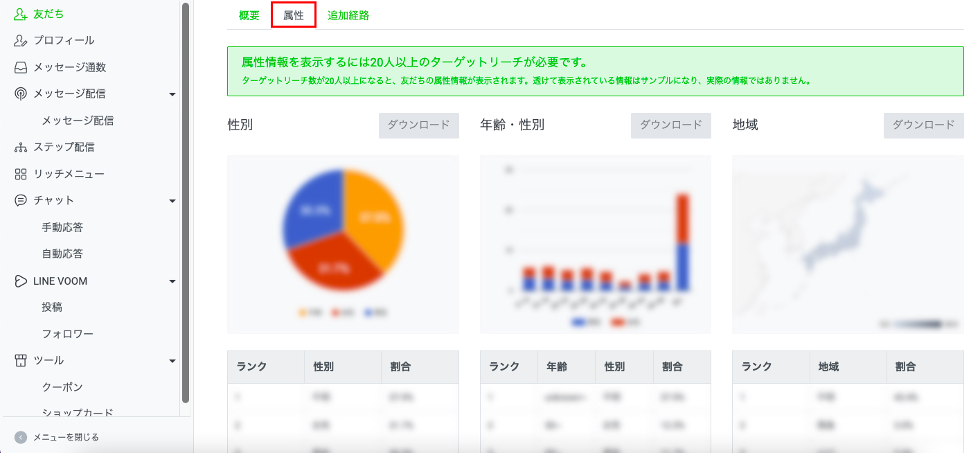Click the リッチメニュー grid icon
980x453 pixels.
pyautogui.click(x=20, y=174)
